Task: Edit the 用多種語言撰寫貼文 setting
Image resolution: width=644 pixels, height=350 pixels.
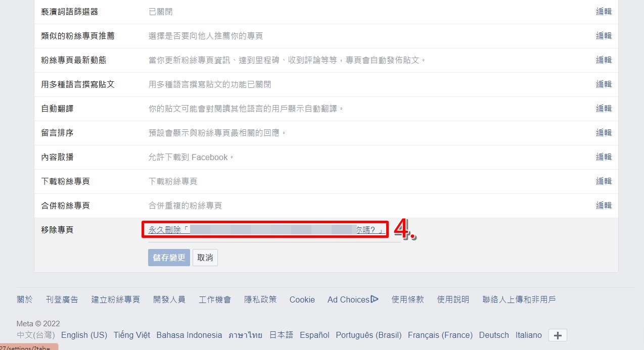Action: (x=604, y=84)
